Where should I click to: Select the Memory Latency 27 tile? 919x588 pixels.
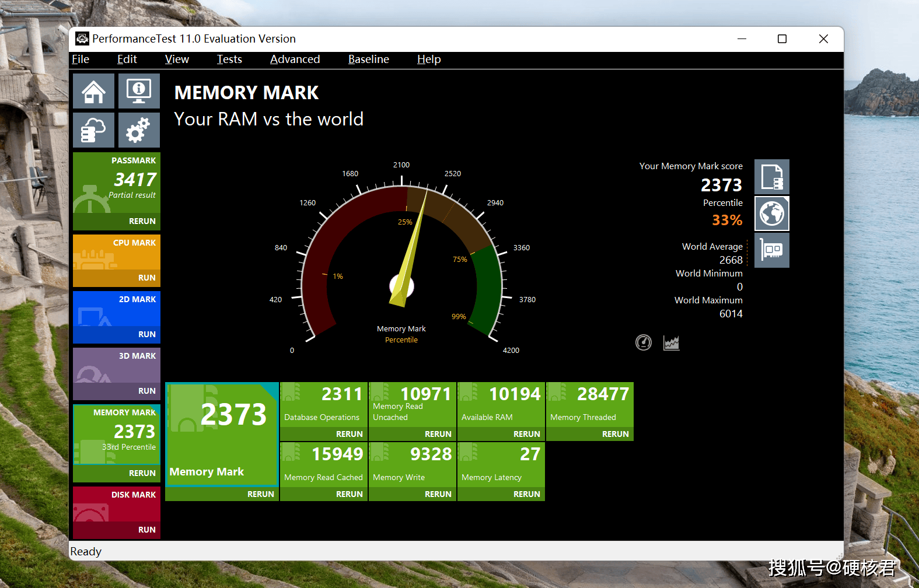pyautogui.click(x=501, y=464)
